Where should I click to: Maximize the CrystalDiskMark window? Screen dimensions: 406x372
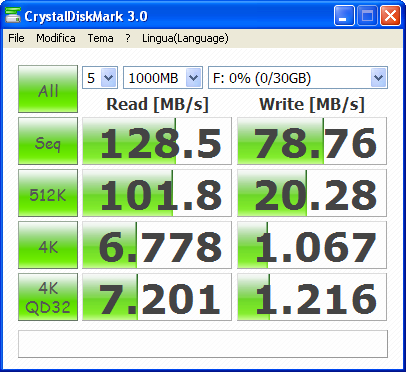click(x=367, y=15)
